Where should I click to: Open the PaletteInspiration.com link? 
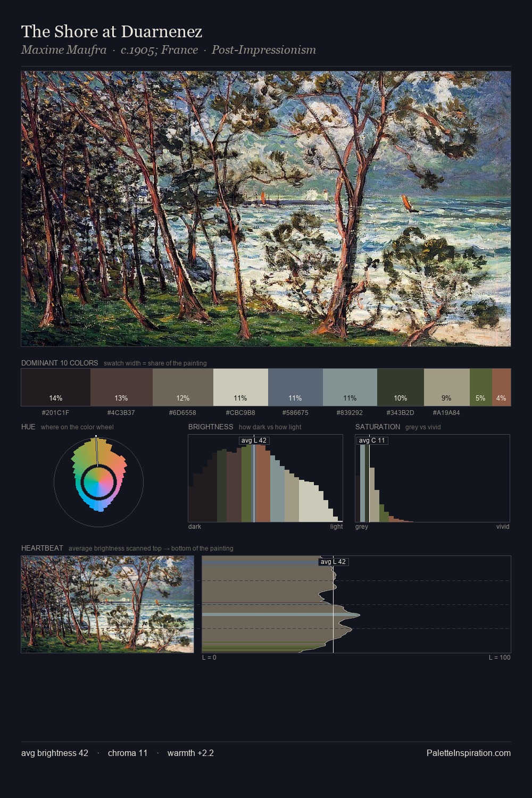(x=469, y=753)
